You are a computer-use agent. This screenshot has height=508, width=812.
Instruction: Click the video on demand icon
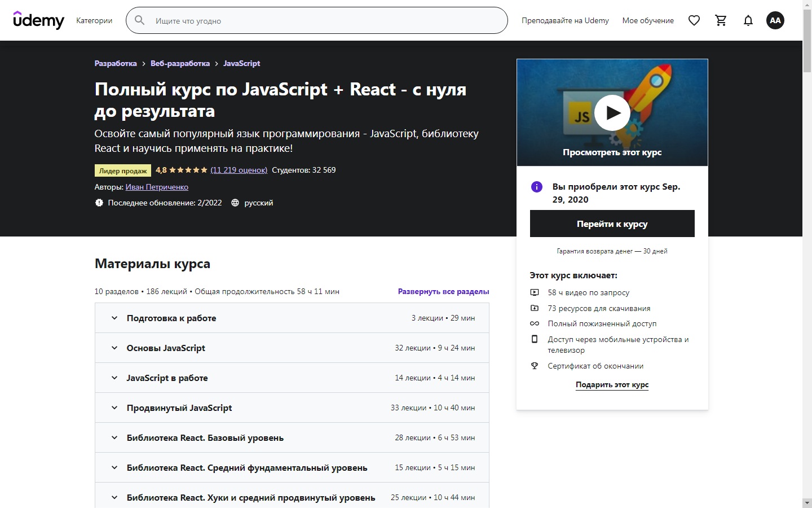535,292
